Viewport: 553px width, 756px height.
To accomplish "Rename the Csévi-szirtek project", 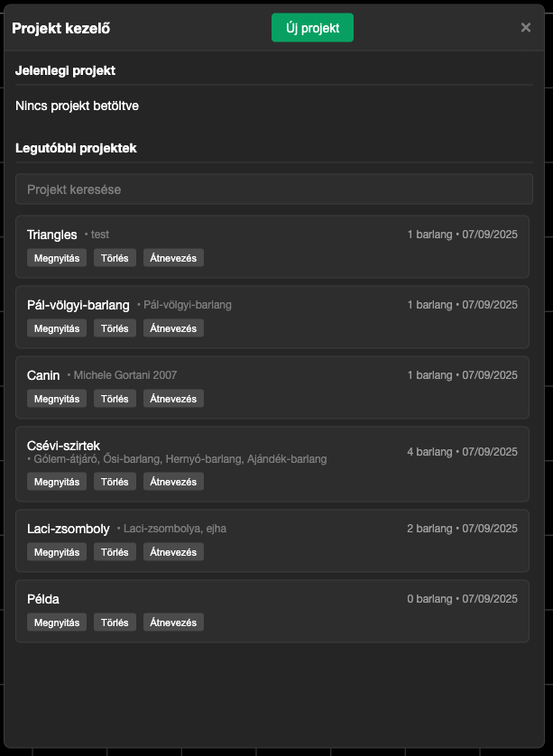I will pyautogui.click(x=173, y=482).
